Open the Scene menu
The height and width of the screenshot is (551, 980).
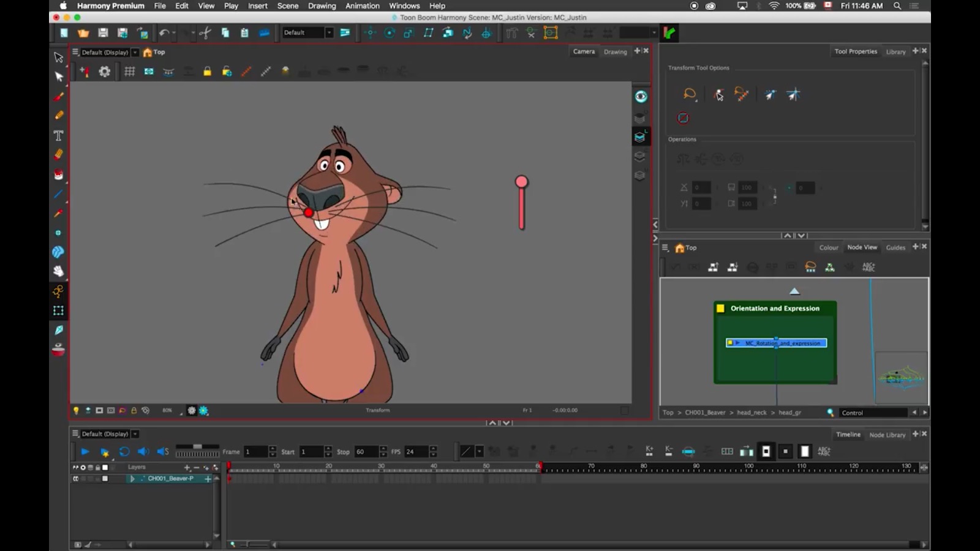[288, 6]
